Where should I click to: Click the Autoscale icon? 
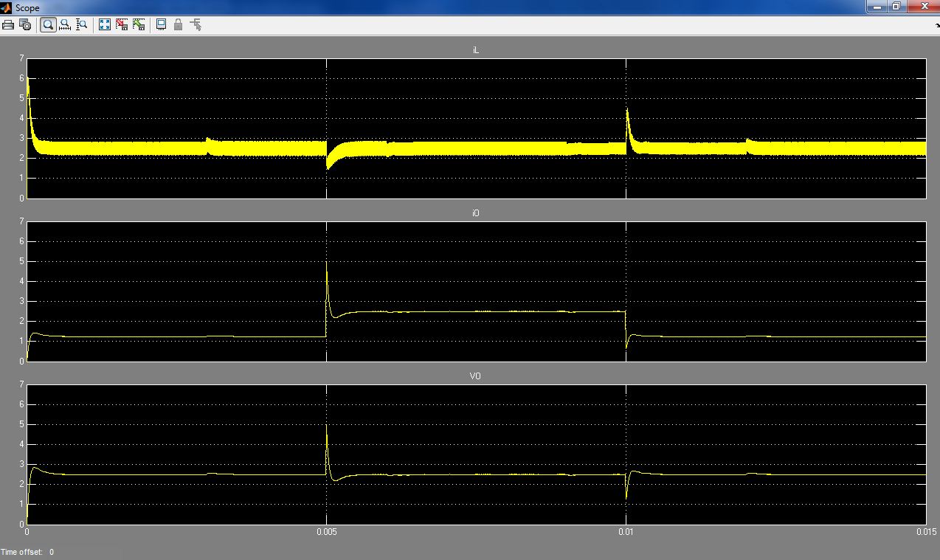point(105,24)
